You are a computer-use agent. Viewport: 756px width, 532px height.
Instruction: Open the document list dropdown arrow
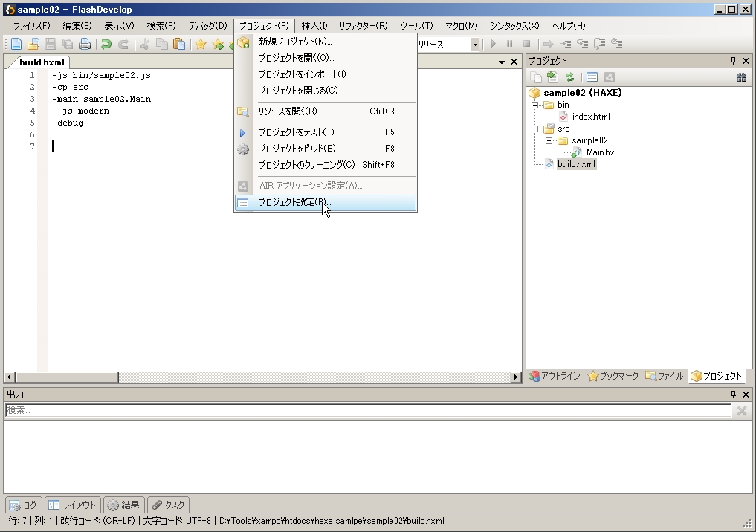click(502, 62)
